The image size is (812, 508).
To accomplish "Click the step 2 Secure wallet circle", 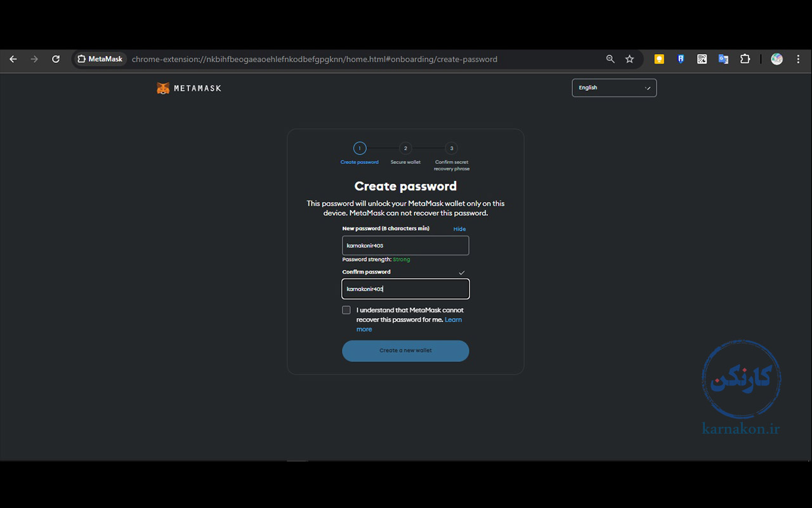I will [x=405, y=149].
